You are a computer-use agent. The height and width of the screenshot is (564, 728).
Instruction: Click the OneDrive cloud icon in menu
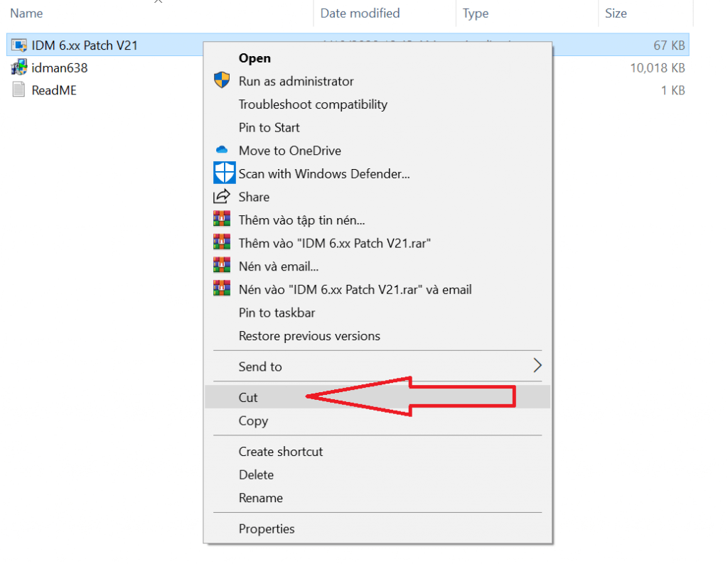(223, 151)
